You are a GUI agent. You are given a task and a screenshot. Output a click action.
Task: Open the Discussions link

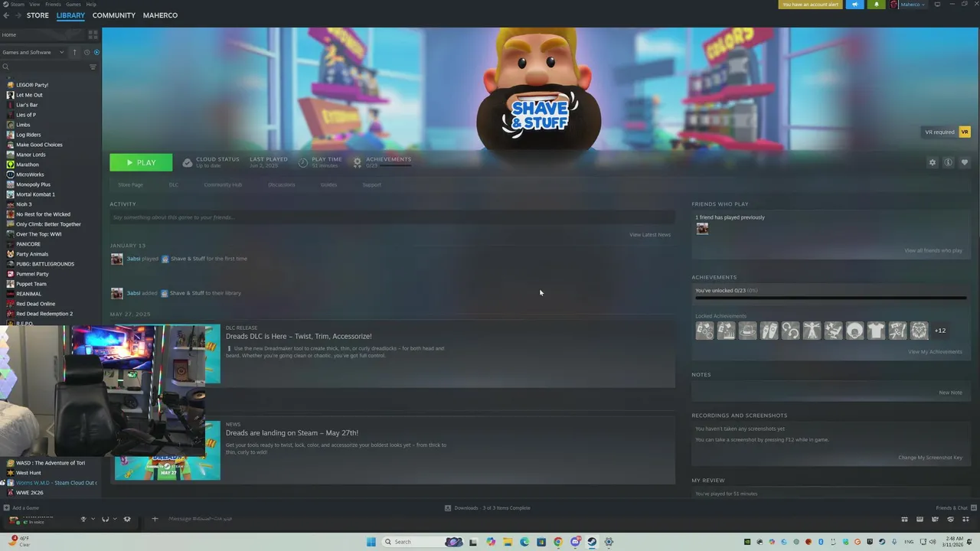(x=282, y=184)
